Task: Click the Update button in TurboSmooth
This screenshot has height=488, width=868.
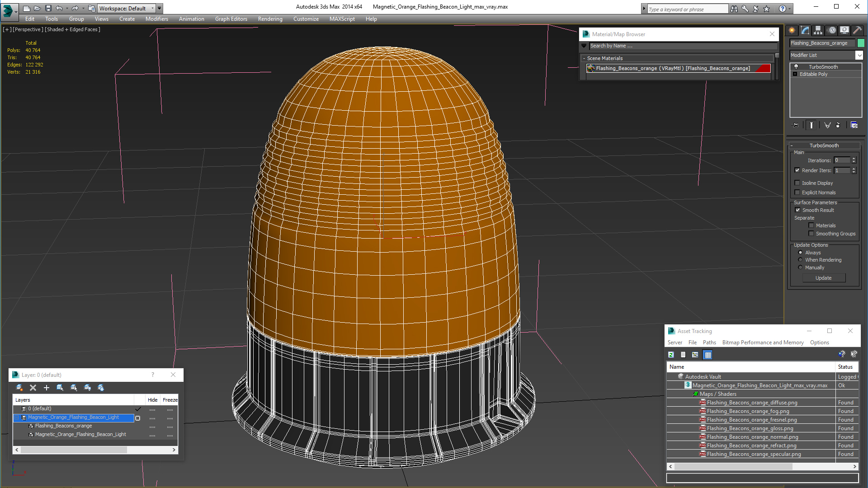Action: tap(824, 278)
